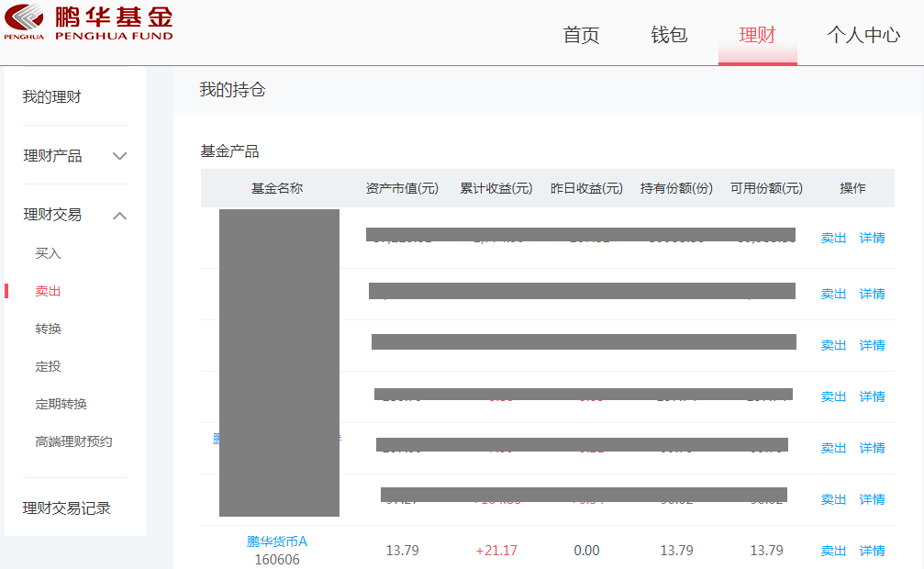Go to 个人中心 tab
Viewport: 924px width, 569px height.
863,36
